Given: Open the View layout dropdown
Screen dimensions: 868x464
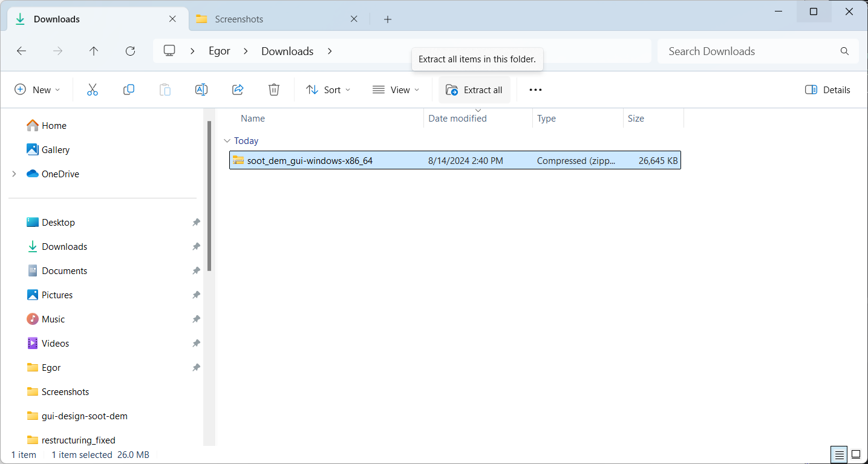Looking at the screenshot, I should click(x=396, y=90).
